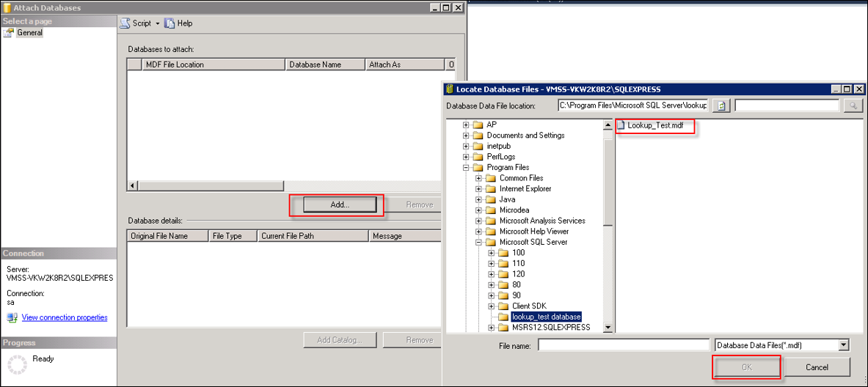
Task: Open View connection properties link
Action: coord(65,317)
